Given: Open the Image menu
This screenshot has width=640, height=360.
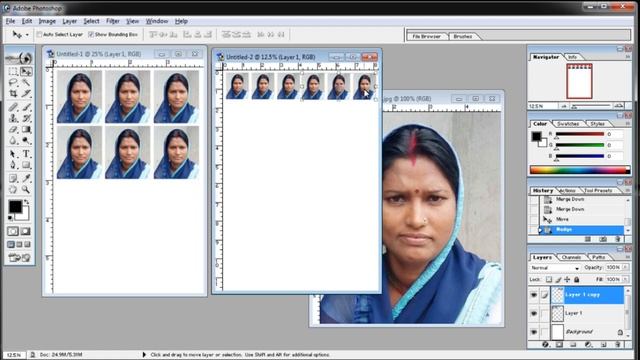Looking at the screenshot, I should [x=47, y=21].
